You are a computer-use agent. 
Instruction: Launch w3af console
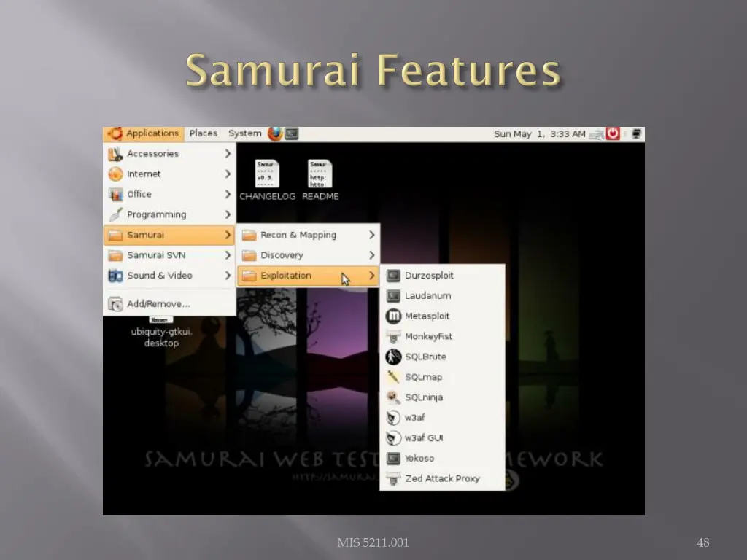[x=442, y=418]
